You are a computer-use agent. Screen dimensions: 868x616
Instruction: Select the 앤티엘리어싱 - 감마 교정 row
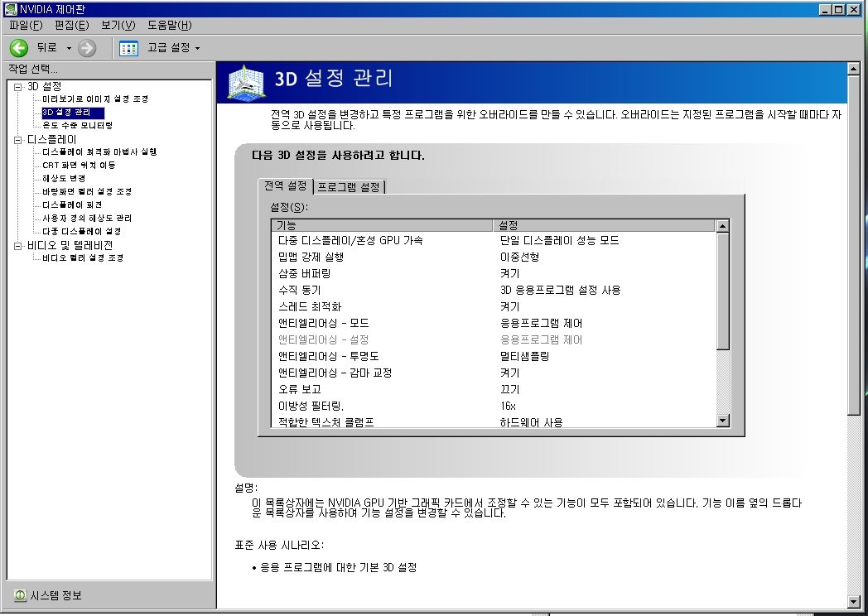click(494, 373)
